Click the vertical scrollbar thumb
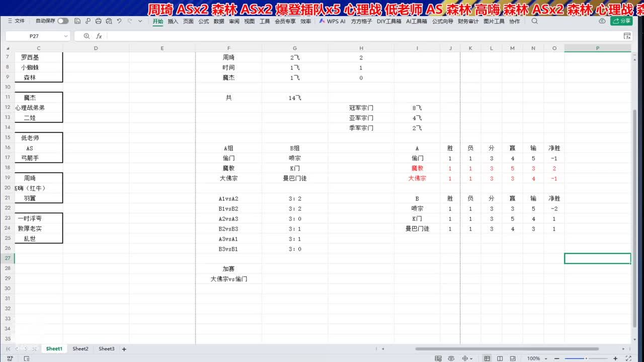This screenshot has width=644, height=362. (635, 218)
